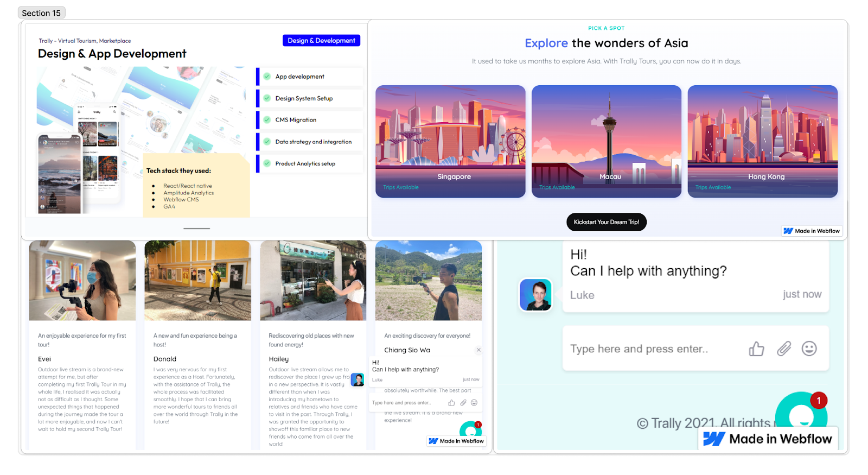Screen dimensions: 868x475
Task: Select the Section 15 label
Action: [x=41, y=13]
